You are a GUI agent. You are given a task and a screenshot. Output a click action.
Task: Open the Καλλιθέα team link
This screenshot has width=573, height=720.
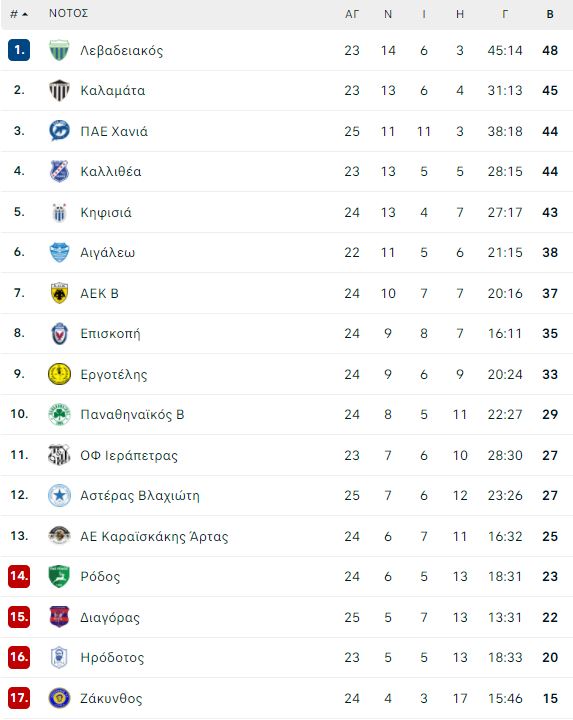111,171
